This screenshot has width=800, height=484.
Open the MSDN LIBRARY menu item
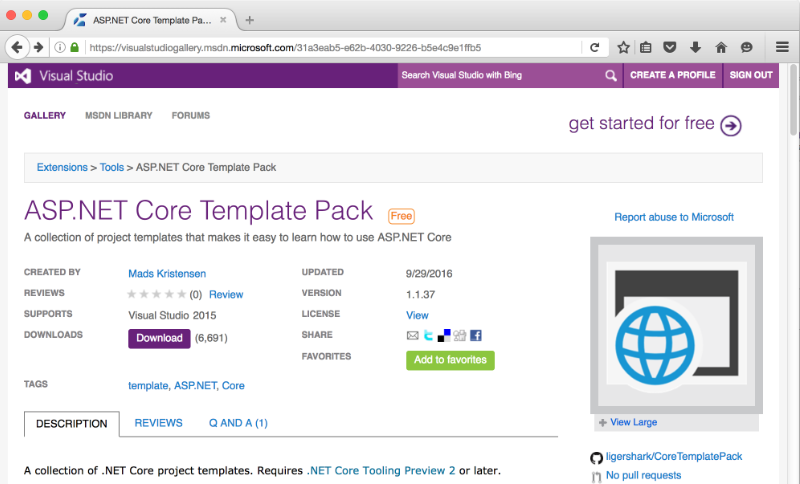coord(118,115)
